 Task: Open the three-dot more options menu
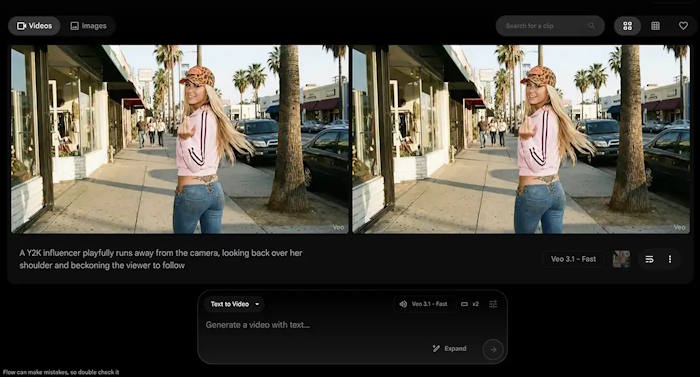coord(670,259)
